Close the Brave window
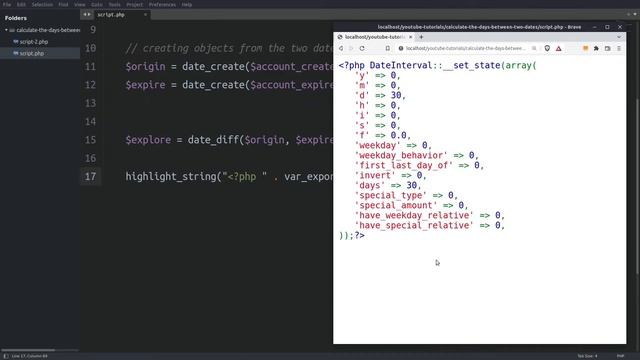 tap(620, 27)
